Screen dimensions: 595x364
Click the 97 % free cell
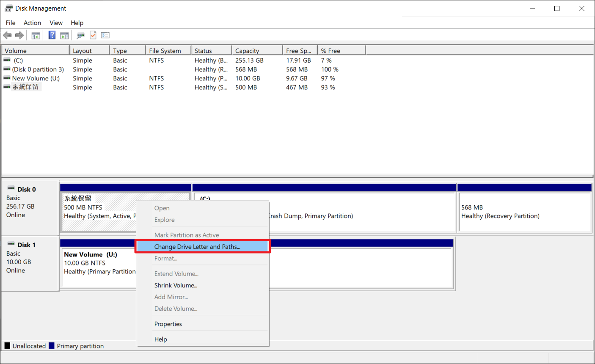(x=328, y=78)
